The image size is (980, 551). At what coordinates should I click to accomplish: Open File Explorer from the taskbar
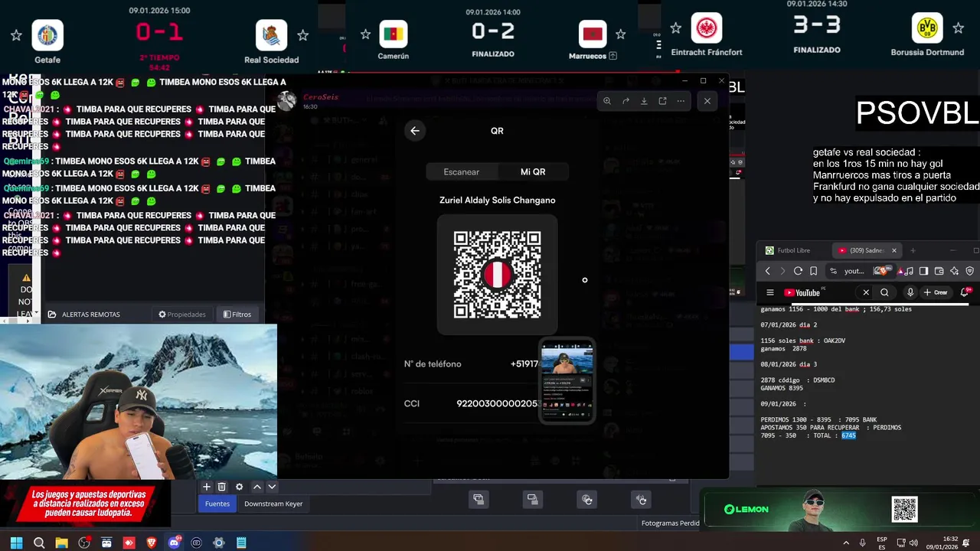pos(61,543)
